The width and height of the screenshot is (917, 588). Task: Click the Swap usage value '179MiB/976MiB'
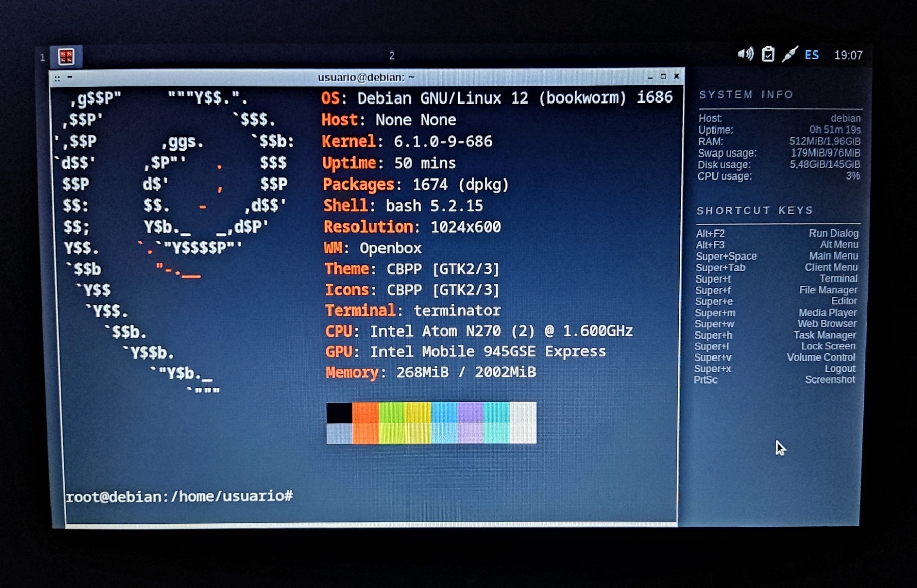point(825,153)
